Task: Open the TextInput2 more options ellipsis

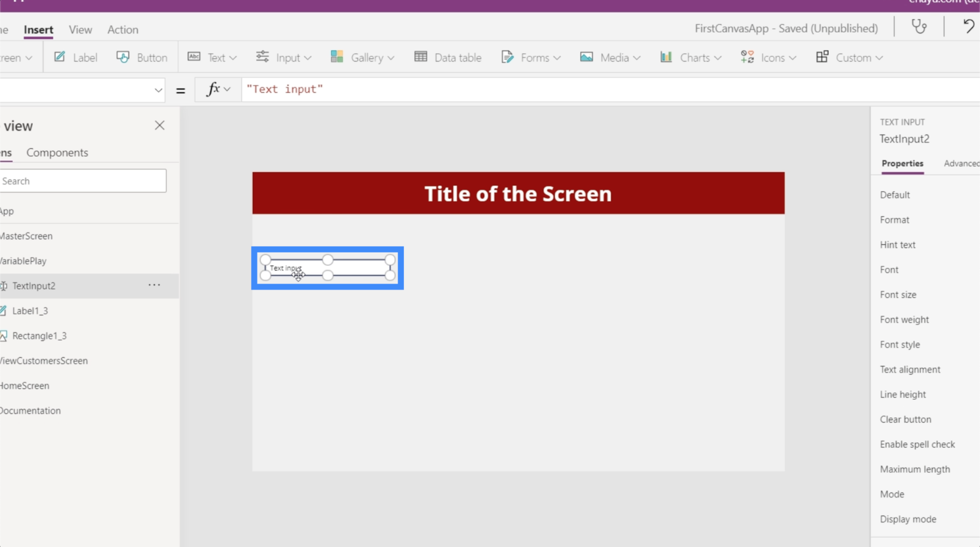Action: click(x=154, y=285)
